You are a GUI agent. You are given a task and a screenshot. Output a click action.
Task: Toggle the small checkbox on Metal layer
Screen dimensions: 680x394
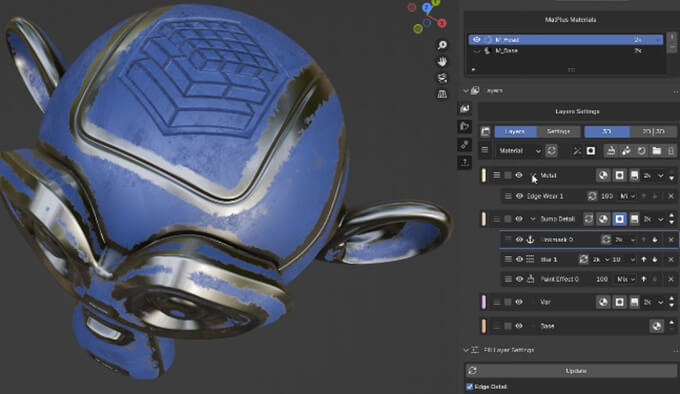click(x=508, y=176)
